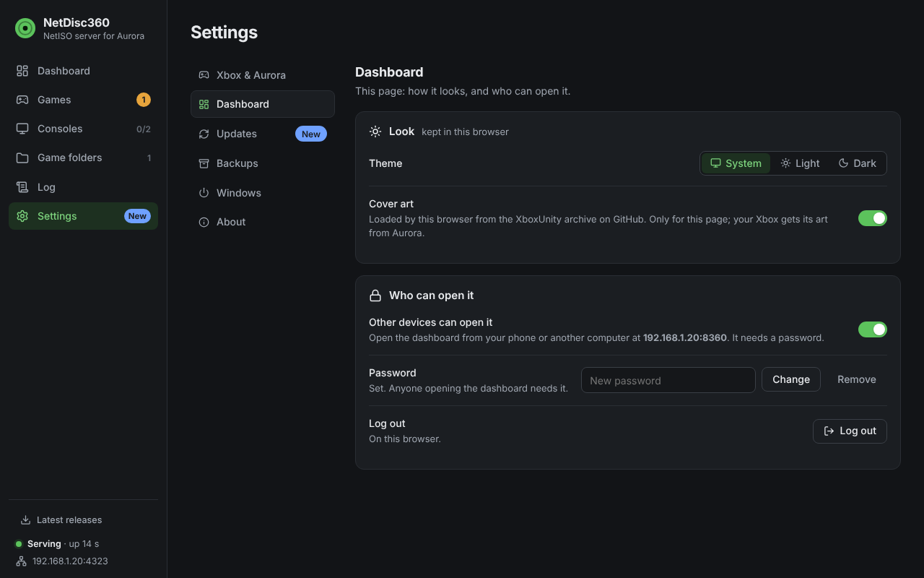Click the sun icon beside the Look heading
The height and width of the screenshot is (578, 924).
pos(375,131)
